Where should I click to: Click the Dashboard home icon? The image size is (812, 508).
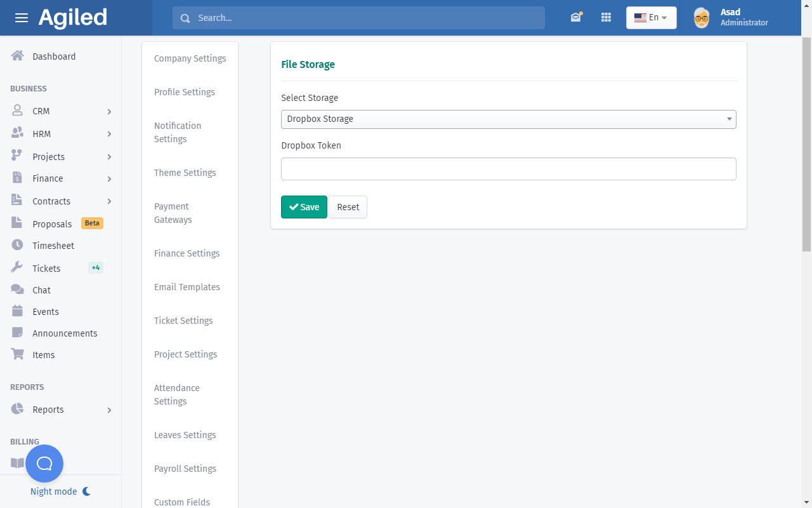click(18, 56)
